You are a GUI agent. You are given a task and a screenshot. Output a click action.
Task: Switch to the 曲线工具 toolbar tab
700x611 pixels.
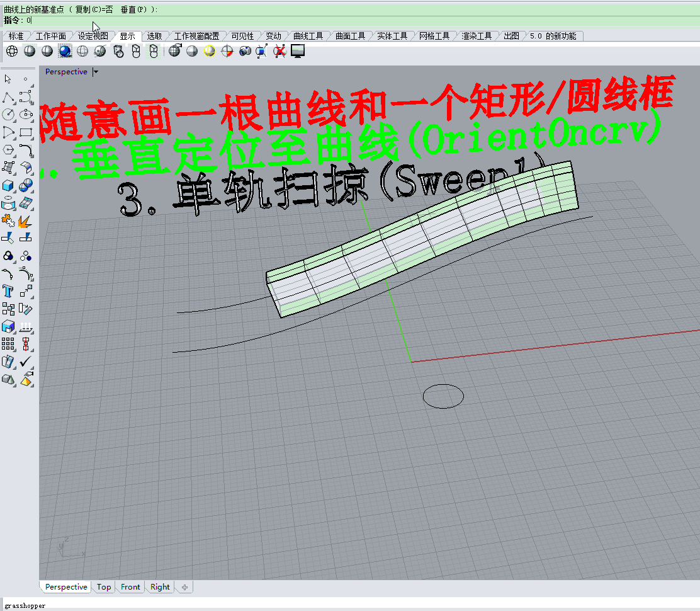pyautogui.click(x=308, y=36)
